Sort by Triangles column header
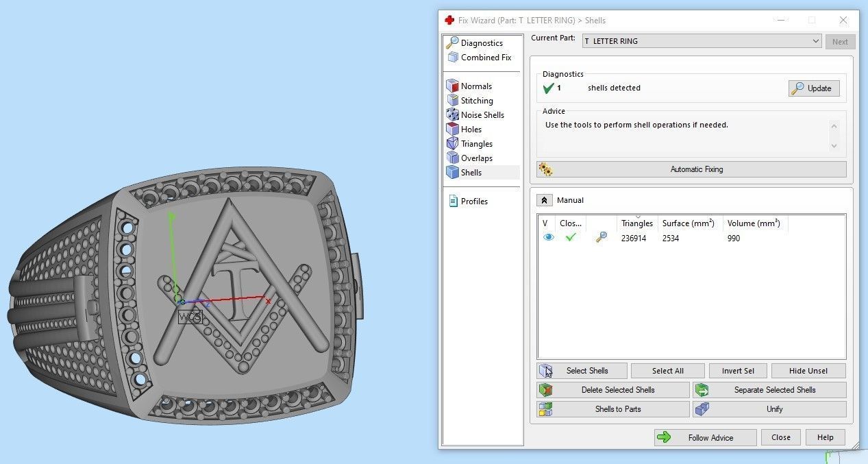Image resolution: width=868 pixels, height=464 pixels. click(x=636, y=223)
